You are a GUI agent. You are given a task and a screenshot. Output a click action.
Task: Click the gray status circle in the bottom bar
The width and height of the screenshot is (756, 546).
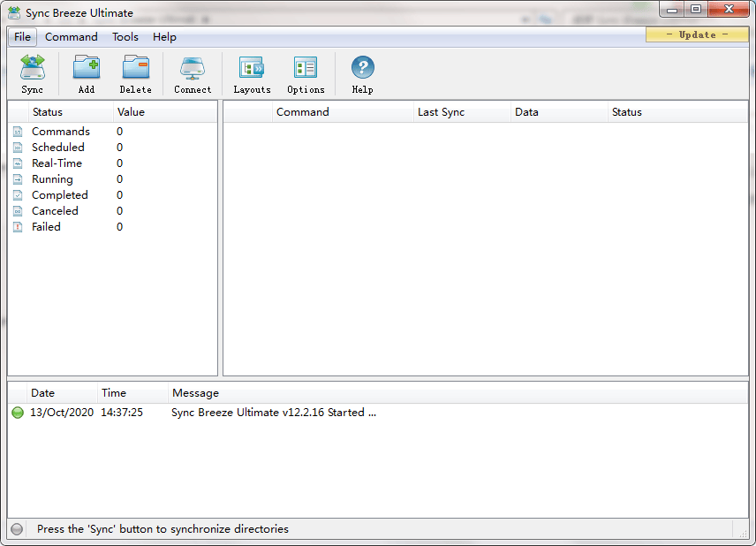point(16,528)
